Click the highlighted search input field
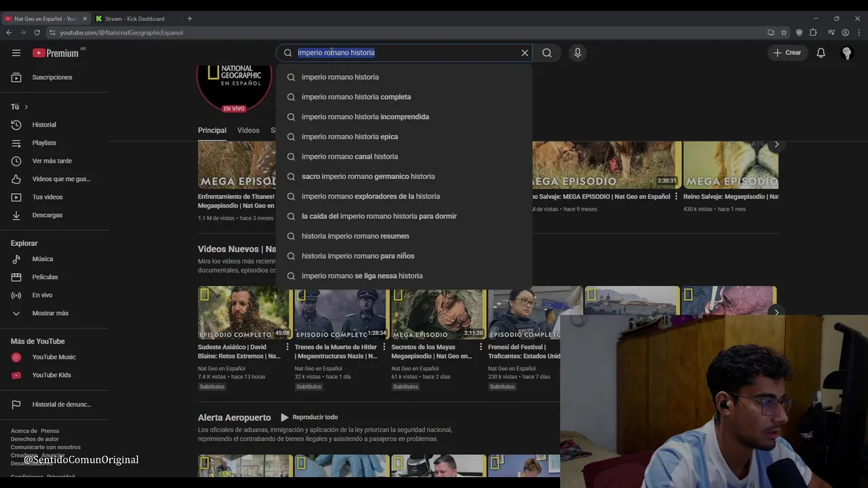 [x=404, y=53]
